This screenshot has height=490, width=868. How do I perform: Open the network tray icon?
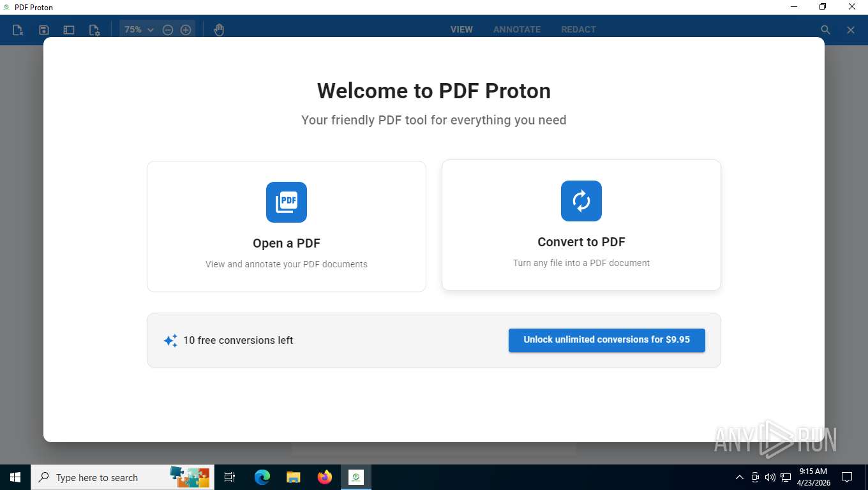point(786,477)
